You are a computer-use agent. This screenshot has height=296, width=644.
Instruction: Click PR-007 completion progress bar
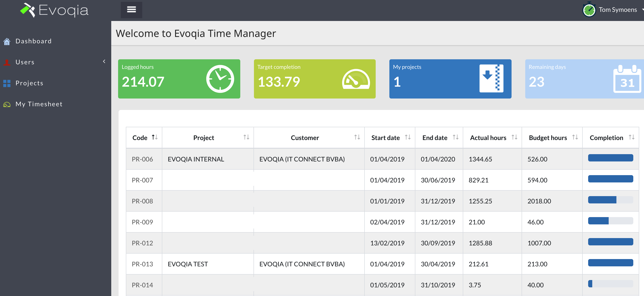click(610, 179)
